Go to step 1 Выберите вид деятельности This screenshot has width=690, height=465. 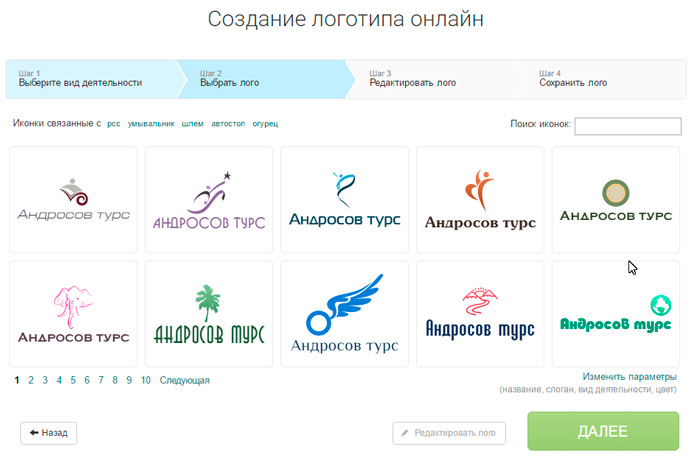[92, 79]
